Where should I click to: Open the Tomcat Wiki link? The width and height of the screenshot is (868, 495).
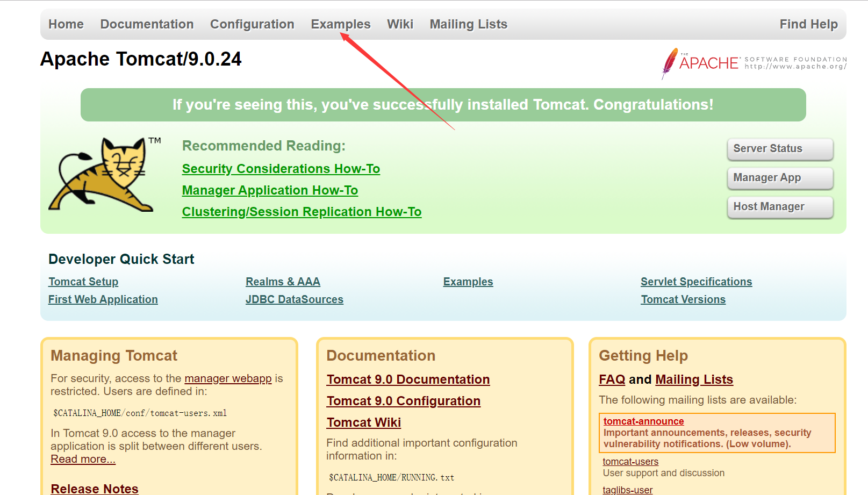point(364,422)
